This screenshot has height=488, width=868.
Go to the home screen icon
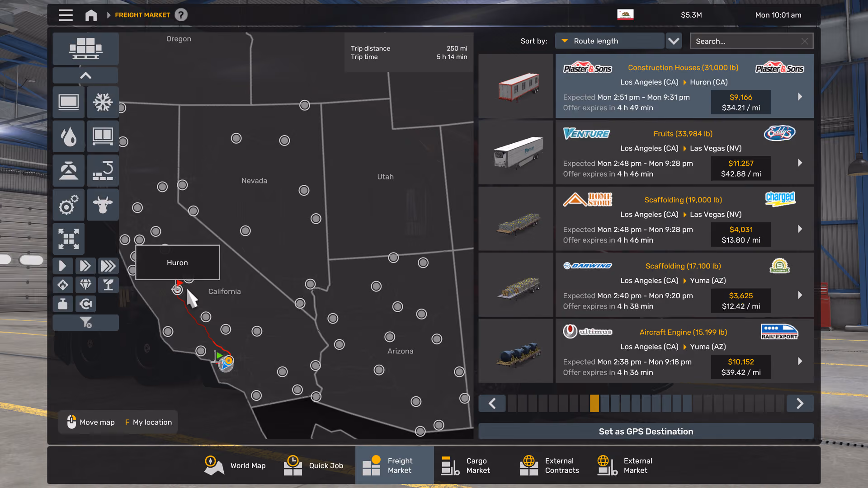pyautogui.click(x=91, y=15)
